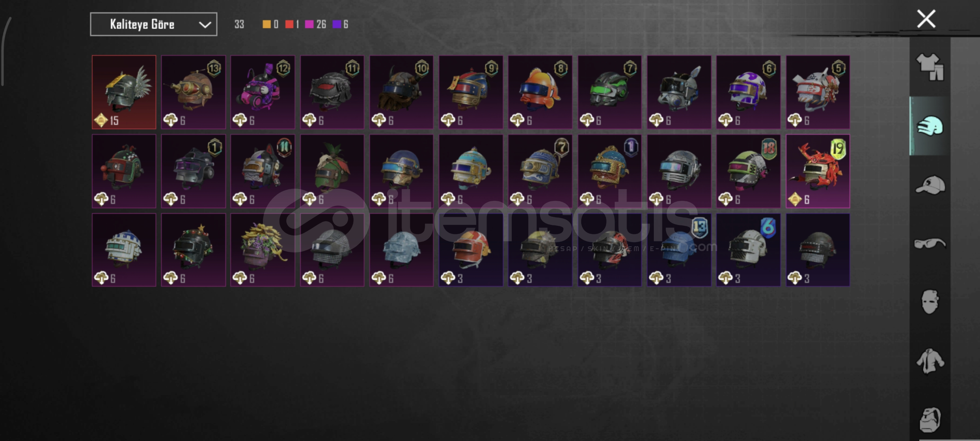
Task: Open the outfits clothing category icon
Action: pos(930,67)
